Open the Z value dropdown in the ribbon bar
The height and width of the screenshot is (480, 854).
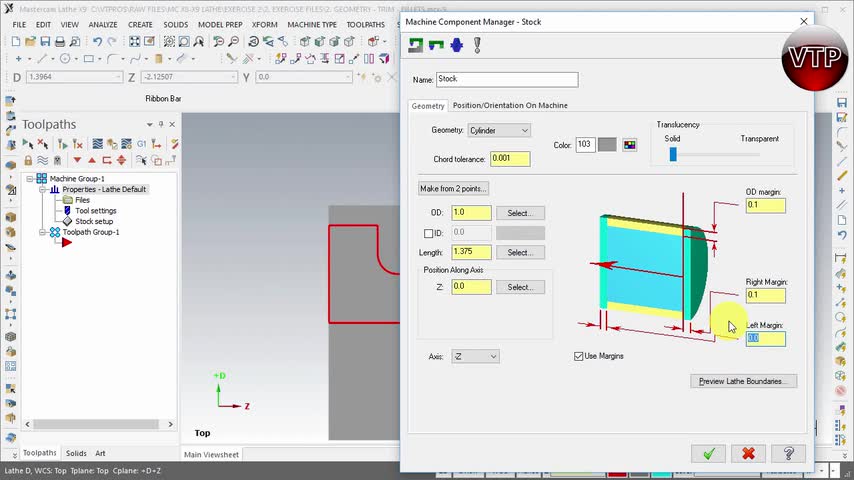pos(233,77)
